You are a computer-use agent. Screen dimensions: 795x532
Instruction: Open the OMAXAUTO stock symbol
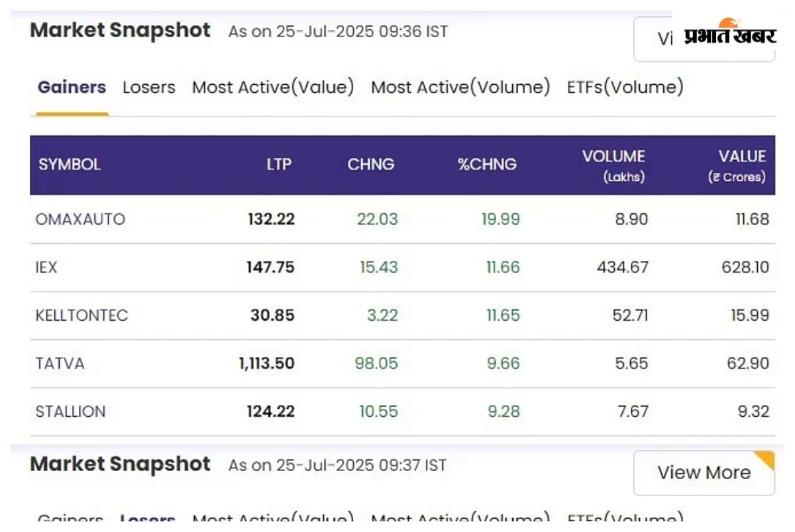click(80, 219)
